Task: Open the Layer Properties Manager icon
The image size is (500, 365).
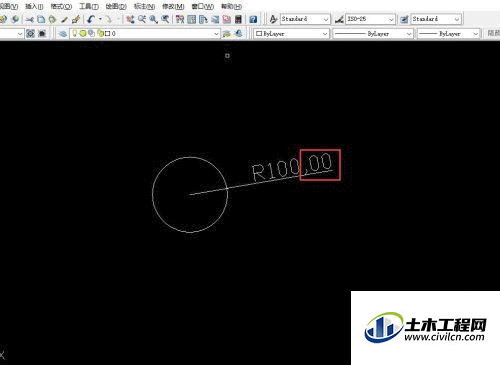Action: tap(62, 33)
